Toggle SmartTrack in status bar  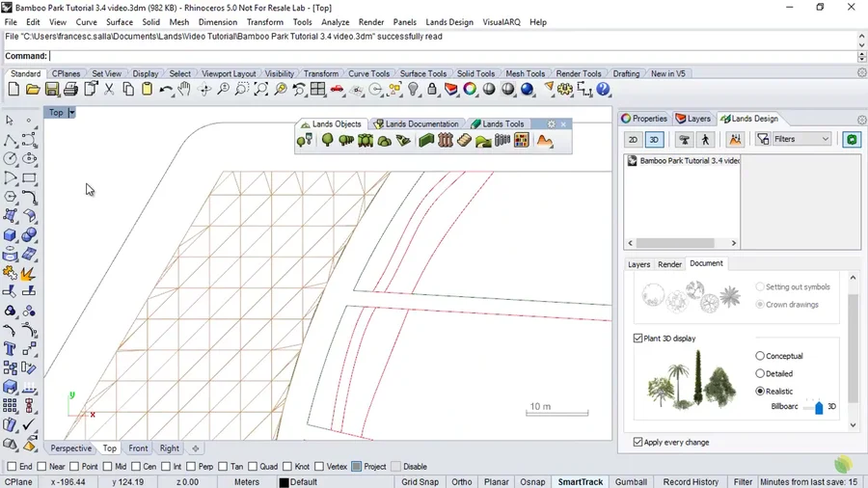click(581, 482)
